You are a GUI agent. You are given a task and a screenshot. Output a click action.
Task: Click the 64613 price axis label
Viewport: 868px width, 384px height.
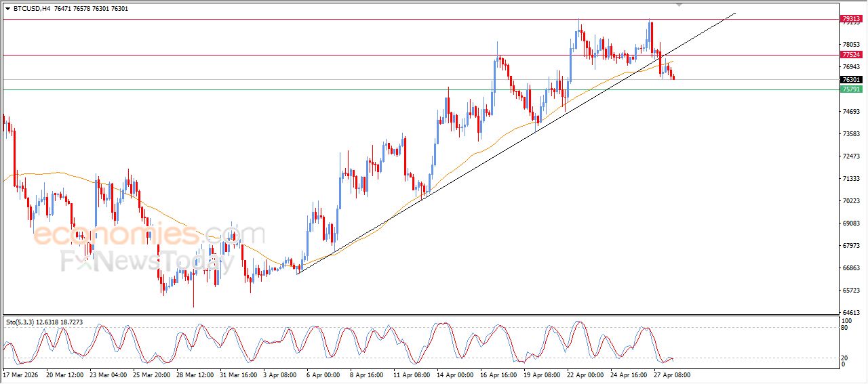850,313
